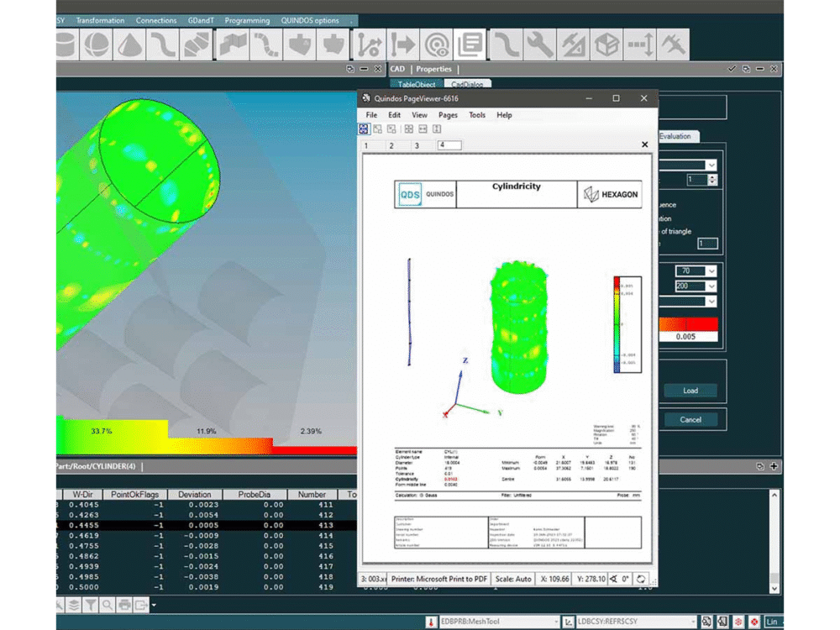The image size is (840, 630).
Task: Click the color legend bar in report page
Action: pyautogui.click(x=617, y=324)
